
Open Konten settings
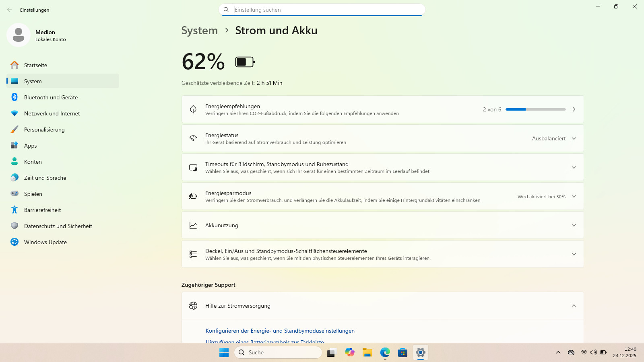[63, 162]
